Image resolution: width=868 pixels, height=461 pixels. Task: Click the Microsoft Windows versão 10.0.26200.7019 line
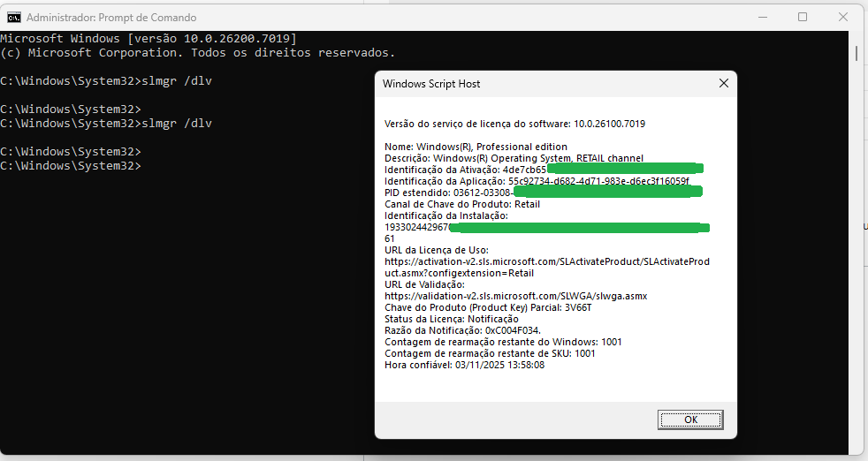(148, 38)
